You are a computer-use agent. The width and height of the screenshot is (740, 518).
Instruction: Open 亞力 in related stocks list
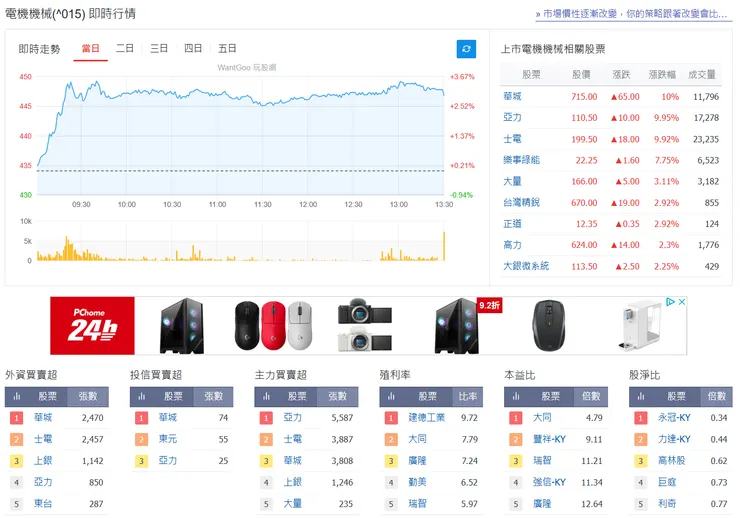point(513,117)
